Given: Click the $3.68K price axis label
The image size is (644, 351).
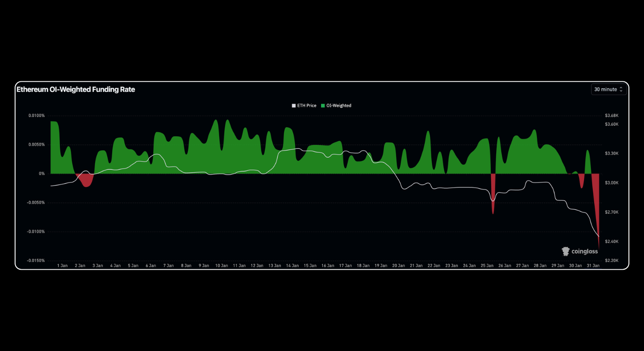Looking at the screenshot, I should click(x=611, y=115).
